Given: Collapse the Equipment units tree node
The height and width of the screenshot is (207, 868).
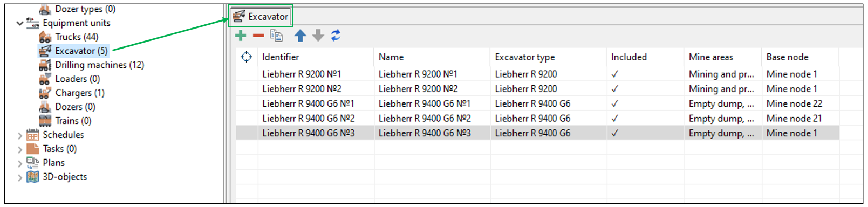Looking at the screenshot, I should [x=20, y=23].
